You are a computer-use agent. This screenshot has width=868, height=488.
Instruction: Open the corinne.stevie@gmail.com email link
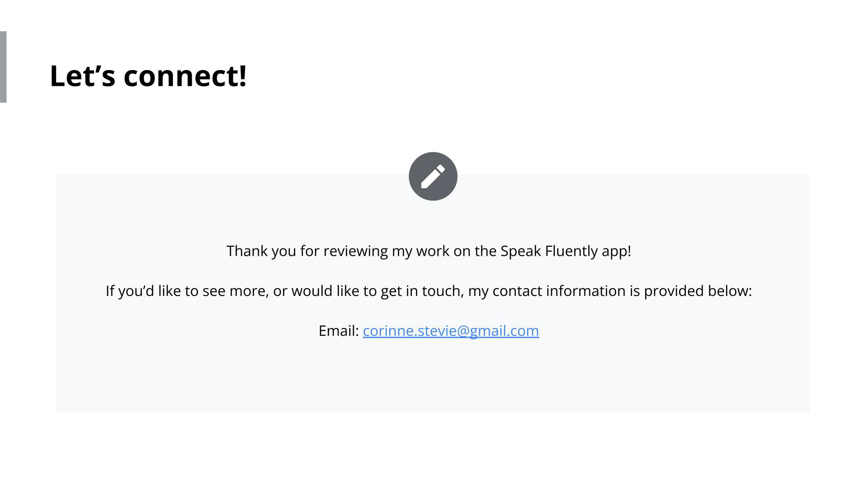tap(450, 331)
